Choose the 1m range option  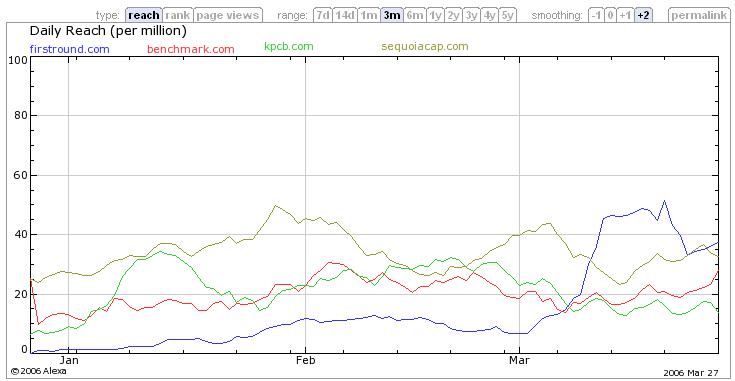(x=369, y=15)
